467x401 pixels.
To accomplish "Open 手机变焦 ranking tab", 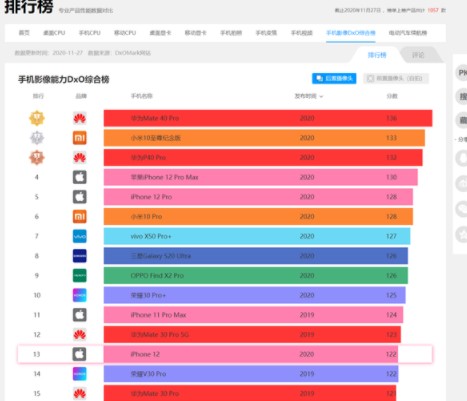I will click(x=266, y=33).
